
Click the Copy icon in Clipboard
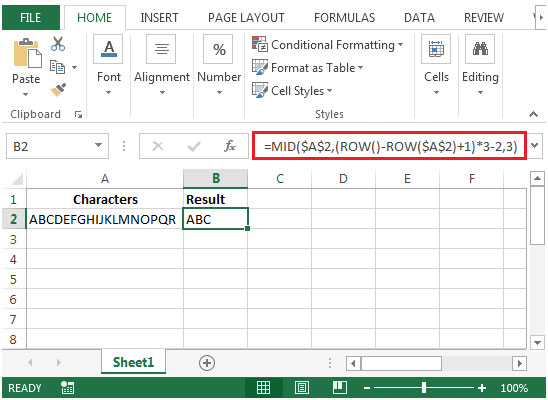pos(57,67)
